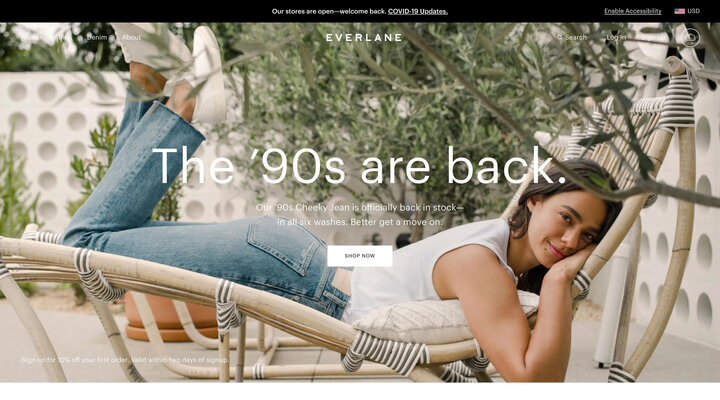Image resolution: width=720 pixels, height=400 pixels.
Task: Click the Everlane logo
Action: tap(364, 37)
